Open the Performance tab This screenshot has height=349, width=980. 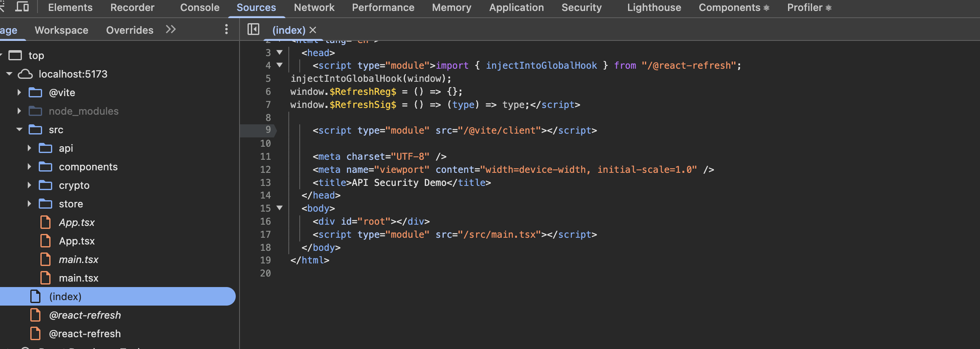(383, 8)
